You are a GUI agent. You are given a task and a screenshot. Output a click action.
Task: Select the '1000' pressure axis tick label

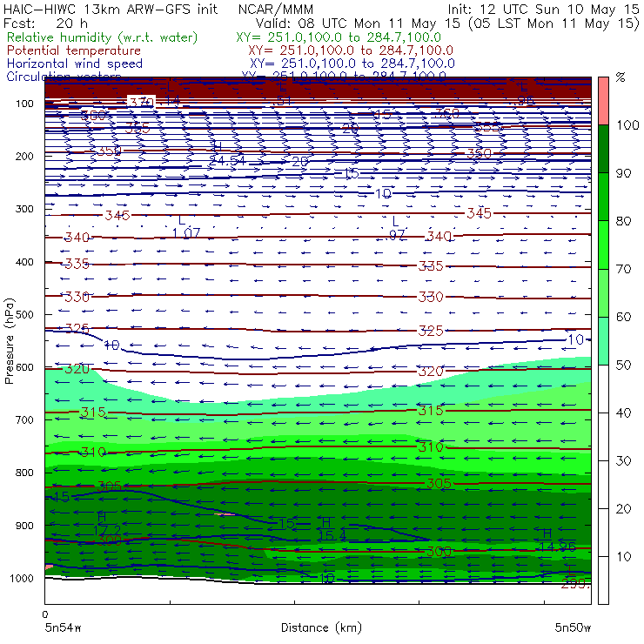pos(22,578)
